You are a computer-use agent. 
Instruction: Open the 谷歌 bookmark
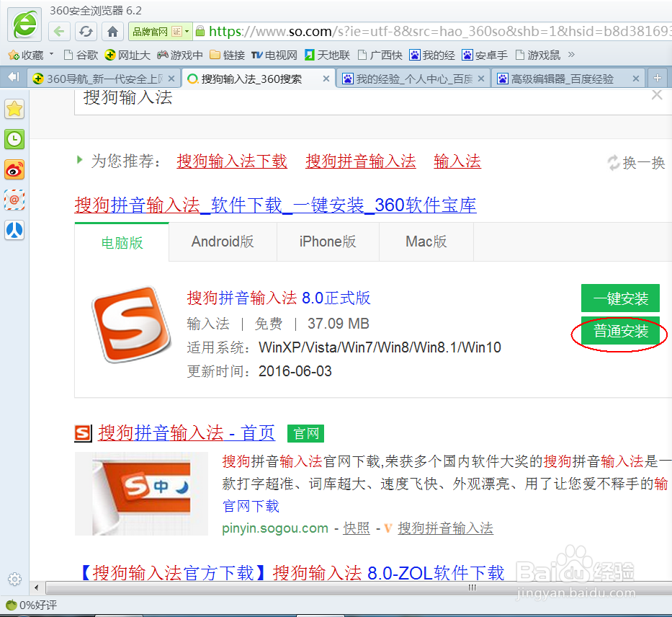(x=81, y=55)
